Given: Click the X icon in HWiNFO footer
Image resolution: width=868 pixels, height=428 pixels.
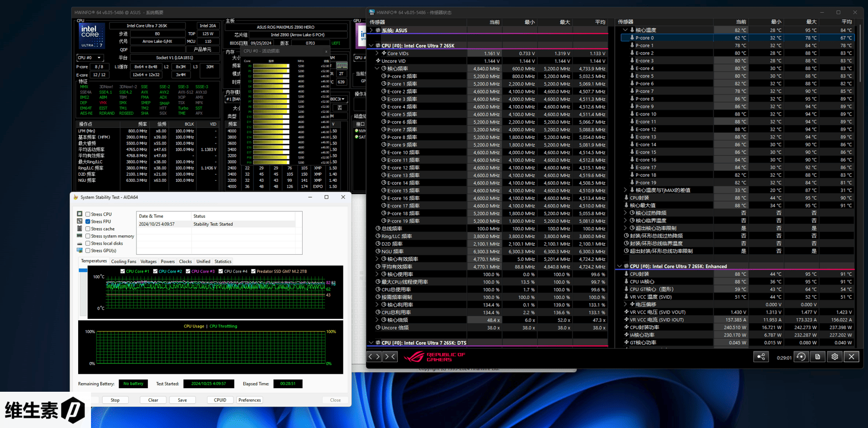Looking at the screenshot, I should click(x=852, y=357).
